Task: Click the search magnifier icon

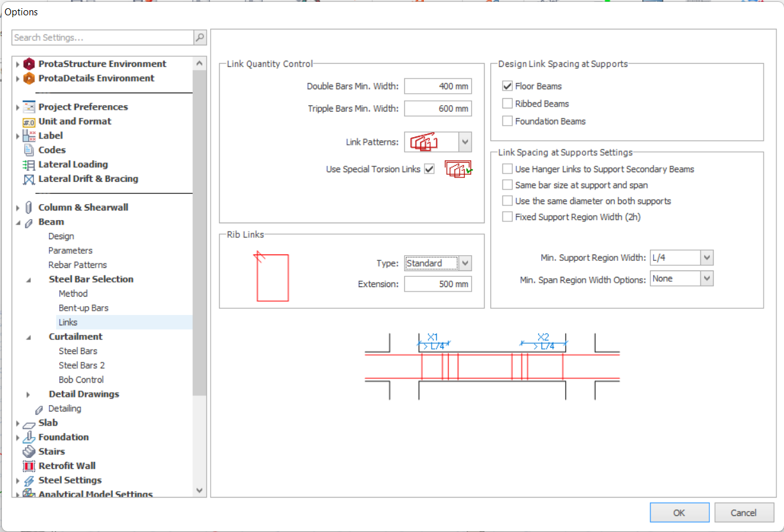Action: 199,38
